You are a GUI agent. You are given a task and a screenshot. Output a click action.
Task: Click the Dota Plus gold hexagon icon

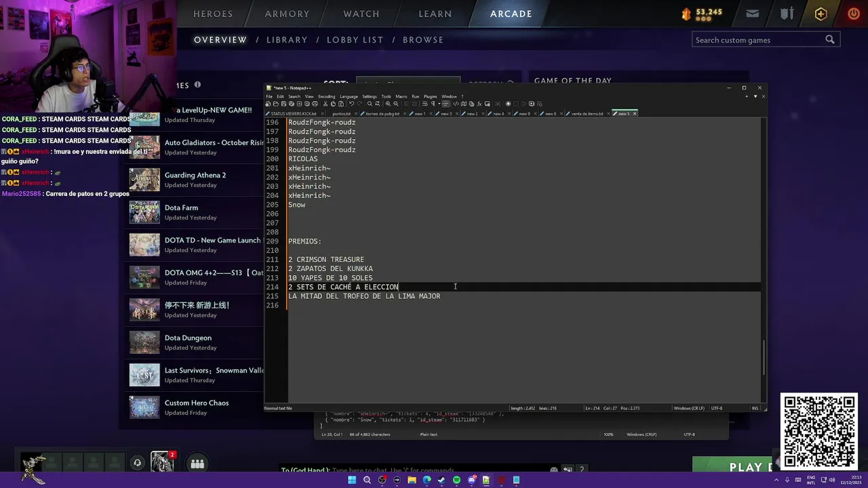pos(821,14)
